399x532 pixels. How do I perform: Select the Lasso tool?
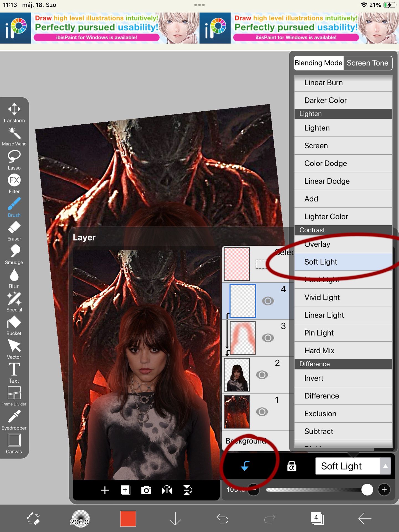14,160
